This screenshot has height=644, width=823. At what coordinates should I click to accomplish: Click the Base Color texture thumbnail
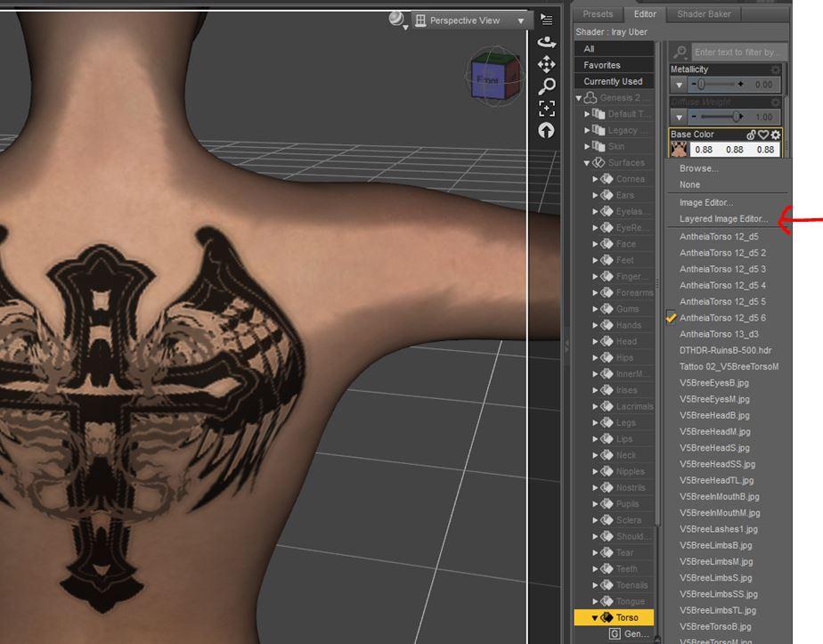coord(680,150)
